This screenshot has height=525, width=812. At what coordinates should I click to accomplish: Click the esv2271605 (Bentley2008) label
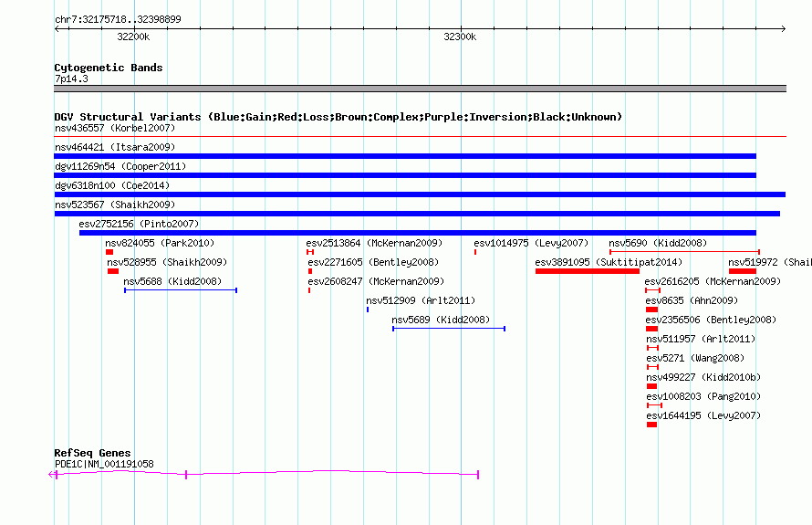pyautogui.click(x=373, y=262)
